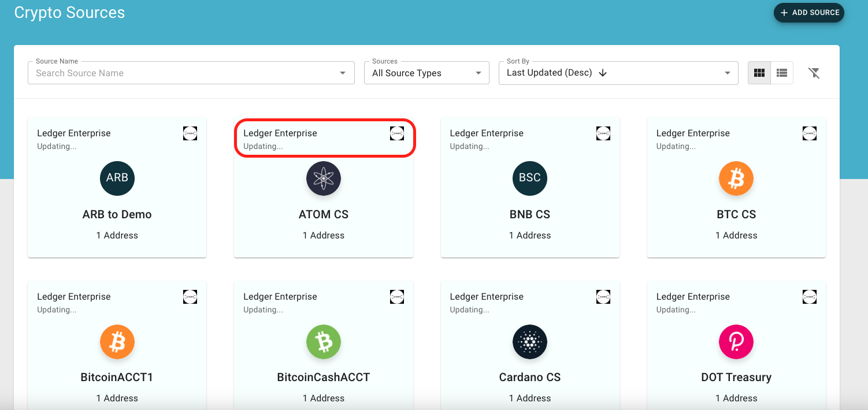Expand the Source Name dropdown arrow

[343, 73]
